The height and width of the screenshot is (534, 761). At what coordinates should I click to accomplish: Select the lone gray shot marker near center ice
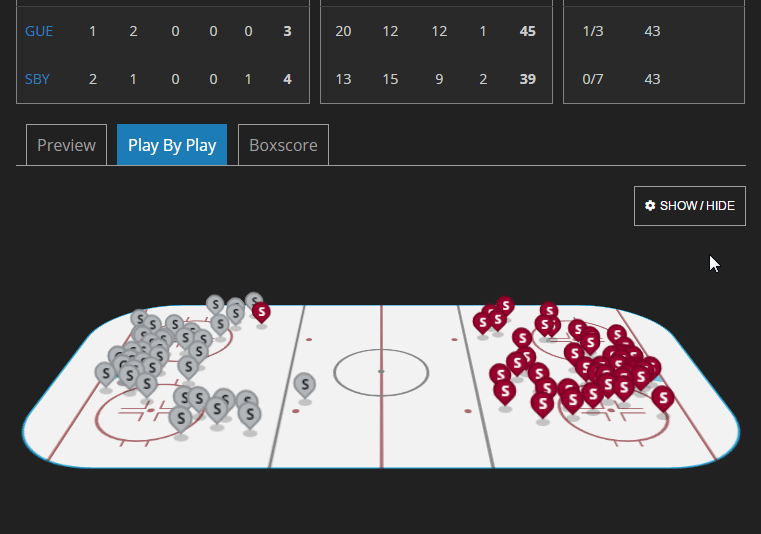(x=305, y=385)
